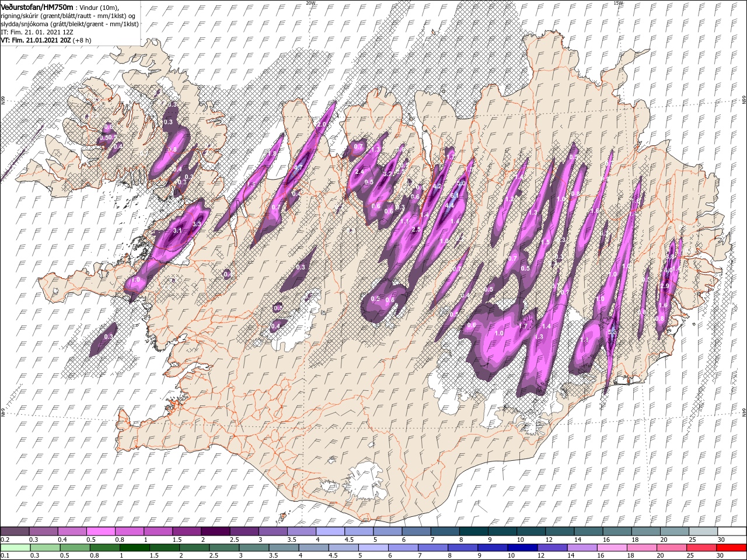
Task: Pick the darkest purple 2 snow scale swatch
Action: pyautogui.click(x=217, y=531)
